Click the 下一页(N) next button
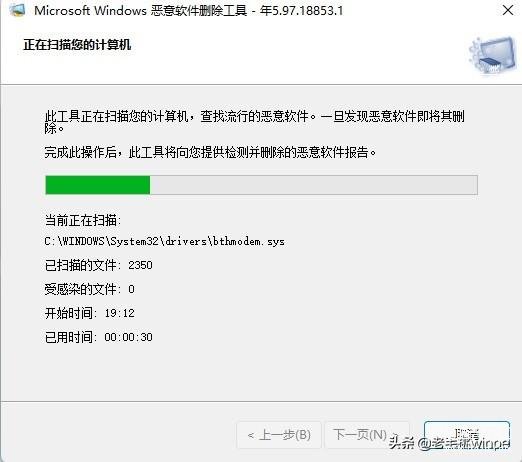 [x=360, y=434]
